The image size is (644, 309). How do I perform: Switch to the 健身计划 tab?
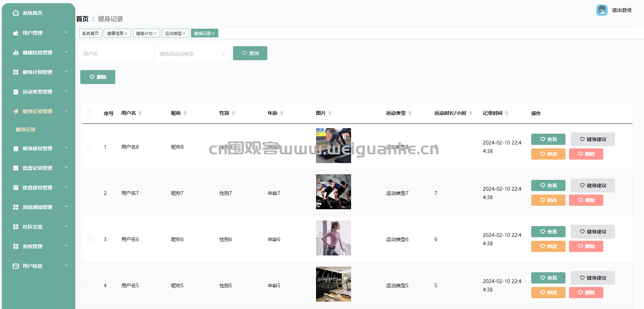tap(144, 34)
